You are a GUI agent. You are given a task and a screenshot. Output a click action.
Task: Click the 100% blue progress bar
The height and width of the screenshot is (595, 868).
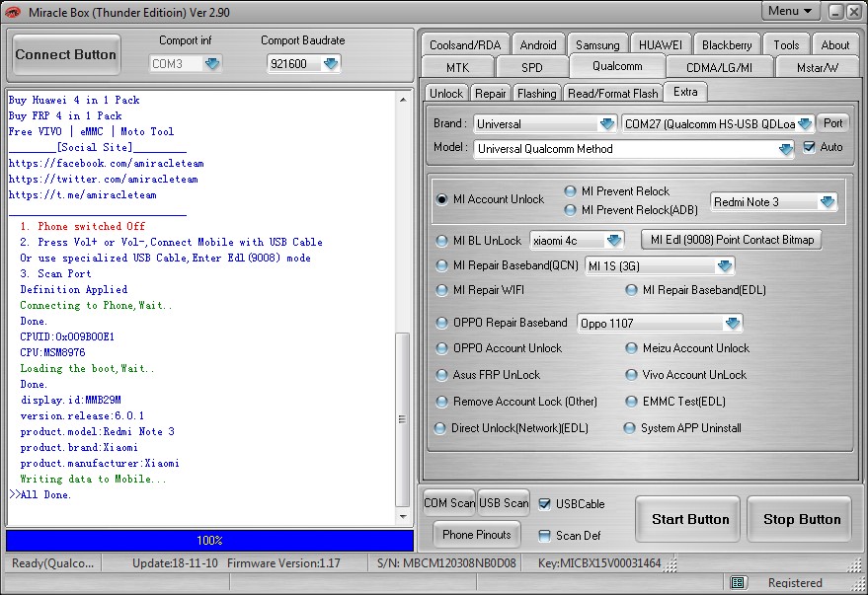click(x=209, y=541)
